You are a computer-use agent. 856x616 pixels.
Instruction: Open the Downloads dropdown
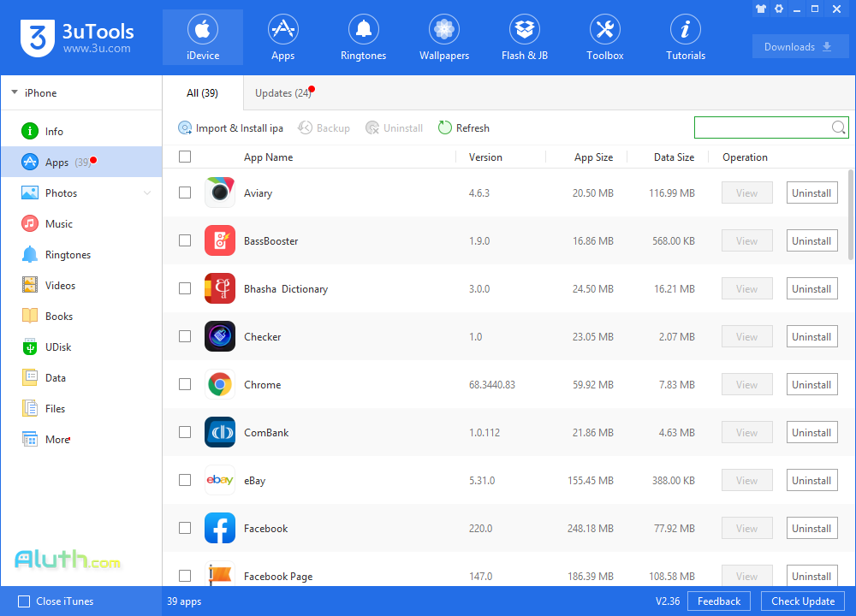tap(800, 46)
